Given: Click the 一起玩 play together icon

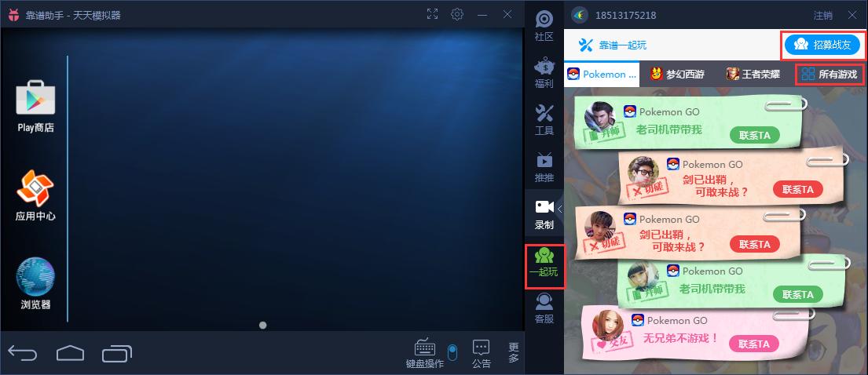Looking at the screenshot, I should 544,261.
